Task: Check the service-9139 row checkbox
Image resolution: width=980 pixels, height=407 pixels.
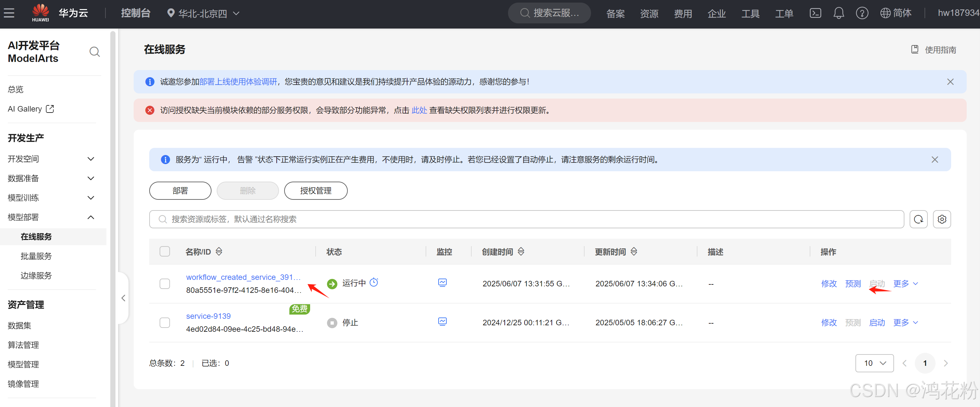Action: (165, 323)
